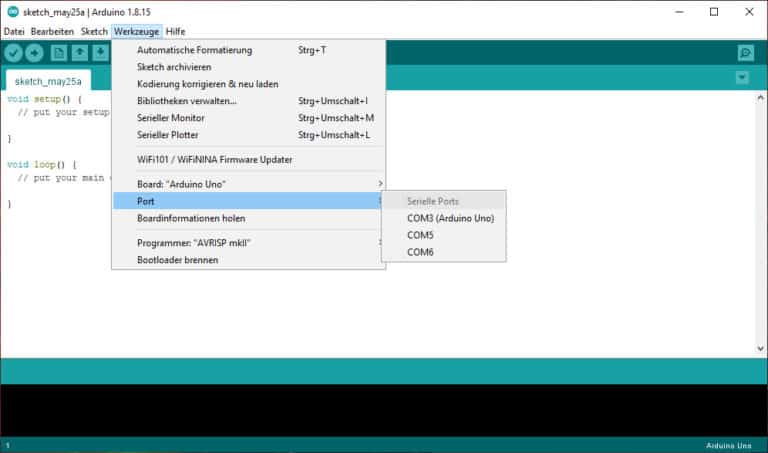Click the New sketch icon in the toolbar

[x=59, y=53]
